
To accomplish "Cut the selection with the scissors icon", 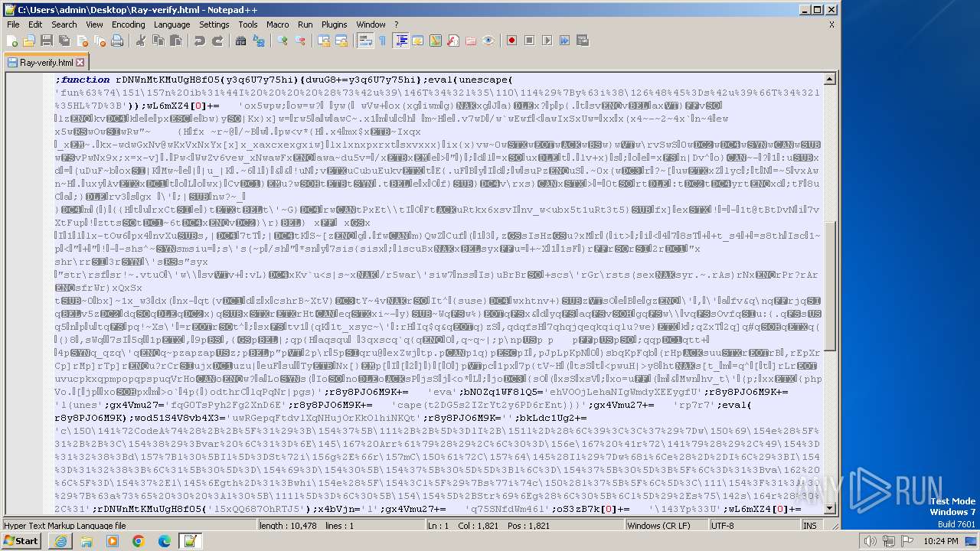I will [140, 41].
